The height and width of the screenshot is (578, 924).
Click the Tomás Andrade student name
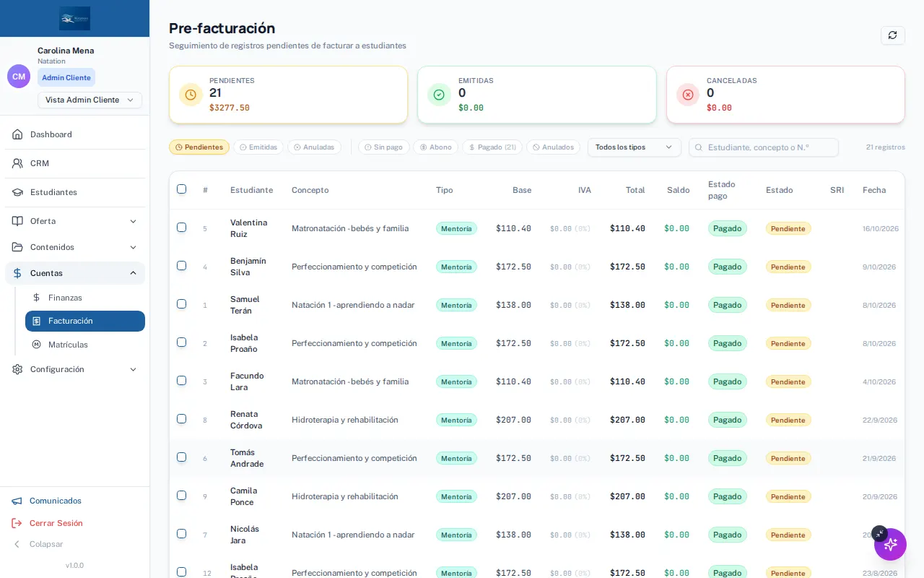pyautogui.click(x=247, y=458)
